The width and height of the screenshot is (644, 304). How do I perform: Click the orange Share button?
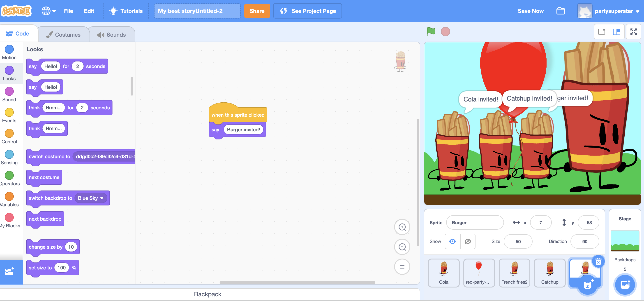pos(257,11)
